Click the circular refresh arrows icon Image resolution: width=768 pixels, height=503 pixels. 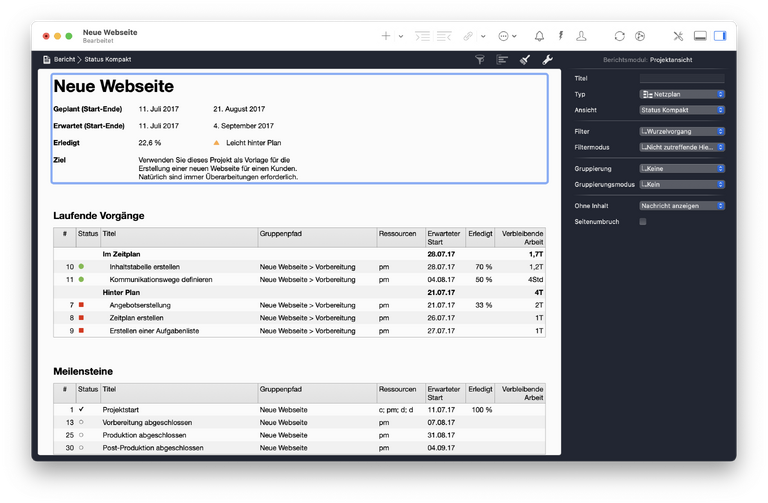pos(620,36)
